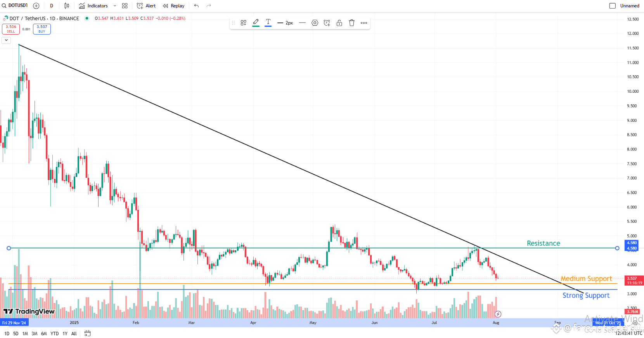This screenshot has width=644, height=338.
Task: Click the compare or add symbol plus icon
Action: point(36,6)
